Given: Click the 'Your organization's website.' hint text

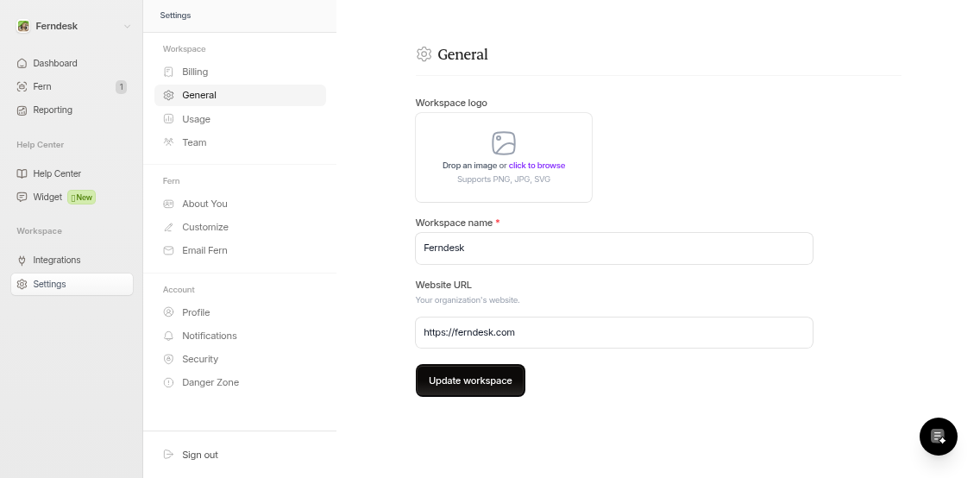Looking at the screenshot, I should pos(468,300).
